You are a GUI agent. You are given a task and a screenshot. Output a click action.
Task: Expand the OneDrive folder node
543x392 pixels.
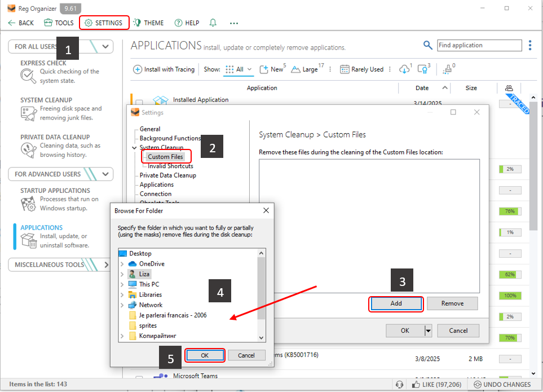pos(122,264)
